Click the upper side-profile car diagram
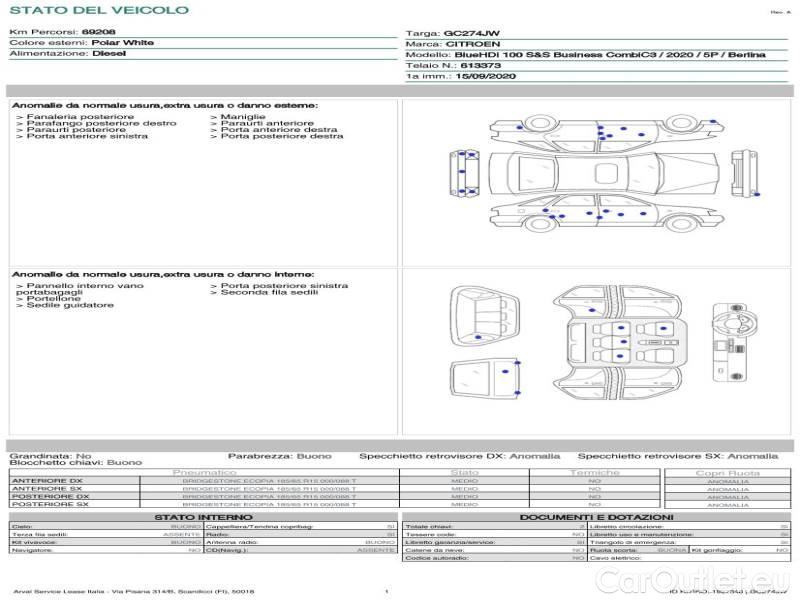 [x=598, y=129]
